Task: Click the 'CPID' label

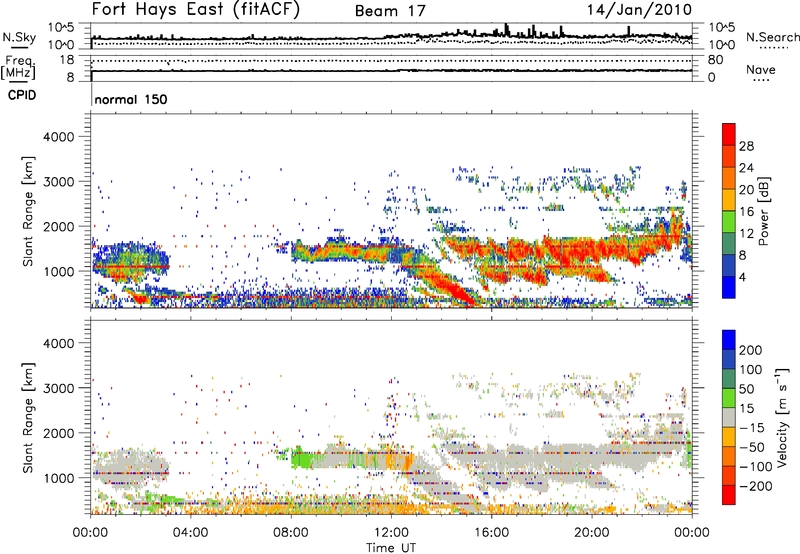Action: tap(22, 95)
